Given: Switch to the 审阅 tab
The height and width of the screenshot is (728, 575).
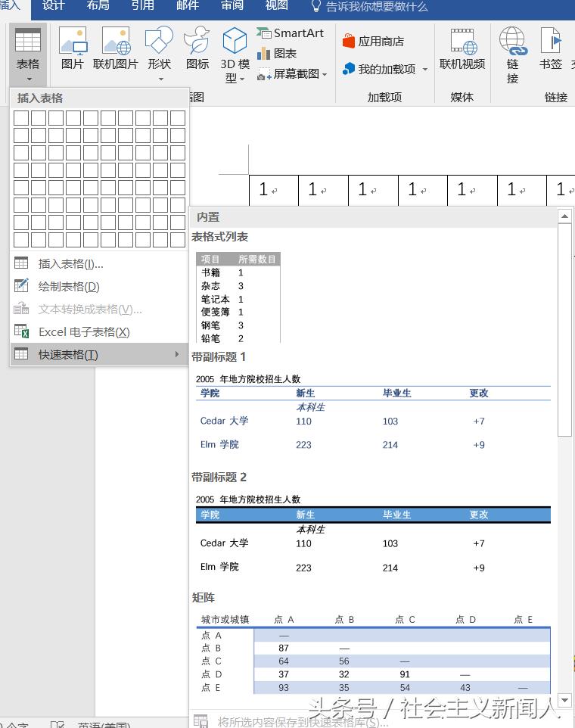Looking at the screenshot, I should 232,5.
